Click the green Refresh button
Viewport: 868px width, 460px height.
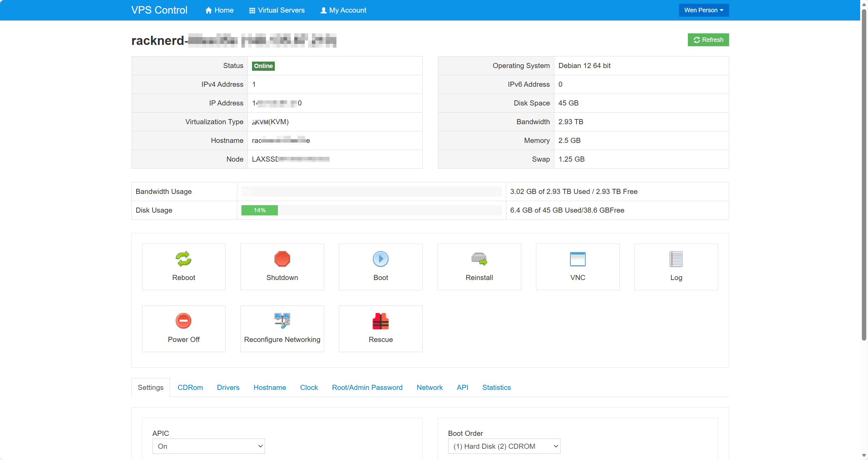(708, 40)
